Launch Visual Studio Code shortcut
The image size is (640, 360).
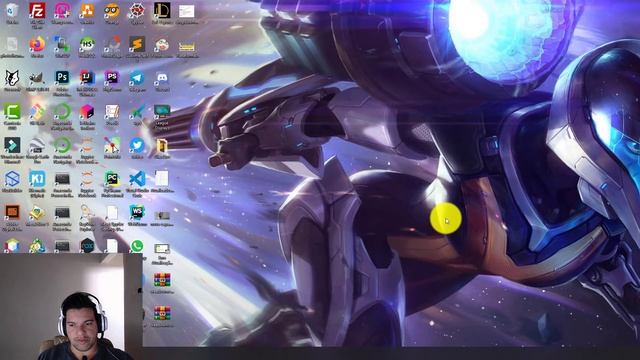pyautogui.click(x=137, y=179)
